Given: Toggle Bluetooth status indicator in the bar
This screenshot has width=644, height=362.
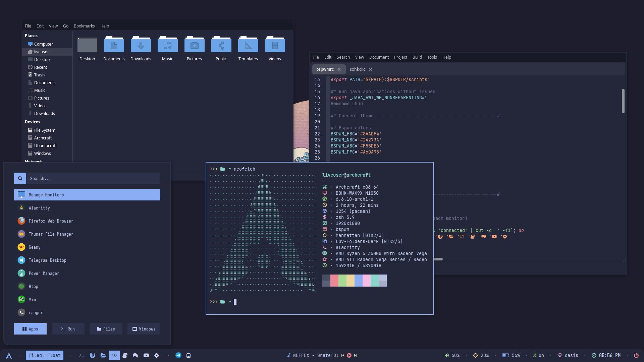Looking at the screenshot, I should pyautogui.click(x=538, y=355).
